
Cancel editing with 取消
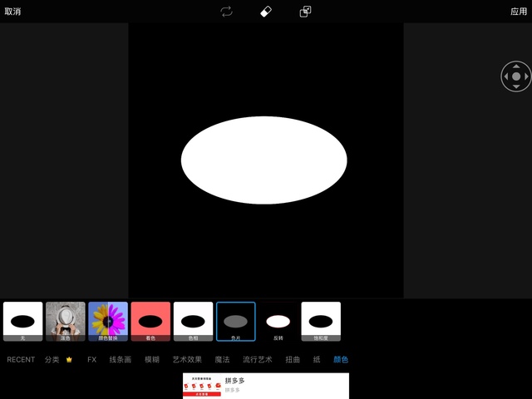point(12,12)
